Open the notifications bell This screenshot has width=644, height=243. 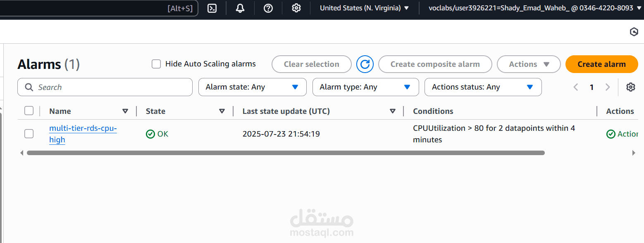tap(240, 8)
